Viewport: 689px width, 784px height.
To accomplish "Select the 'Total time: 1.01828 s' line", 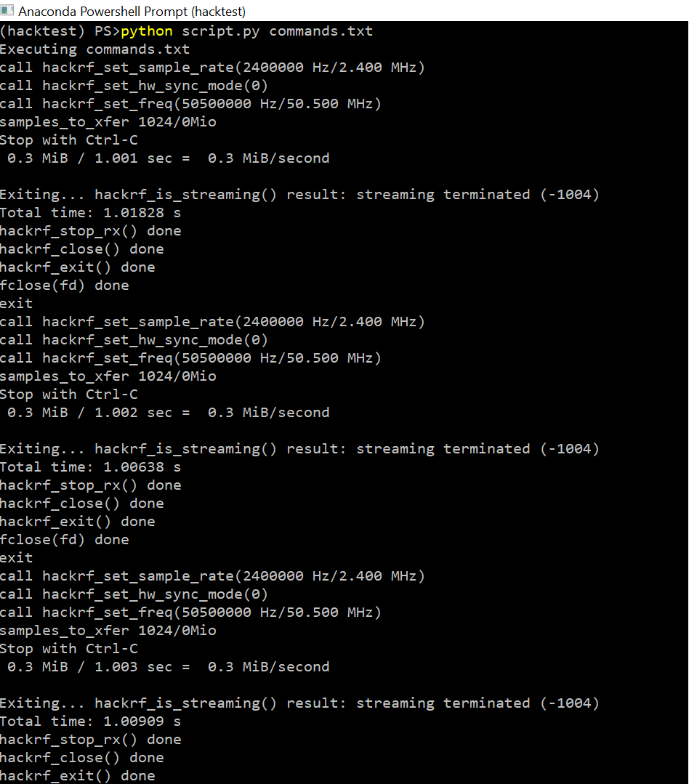I will click(91, 212).
